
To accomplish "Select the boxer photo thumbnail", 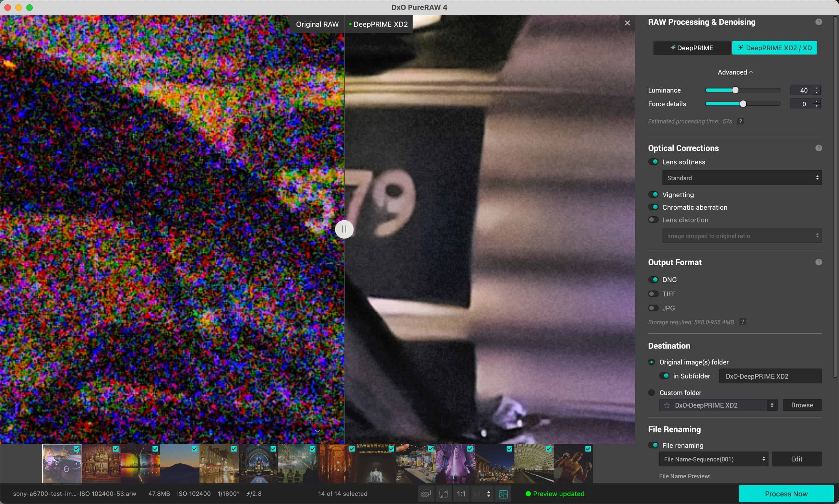I will [573, 464].
